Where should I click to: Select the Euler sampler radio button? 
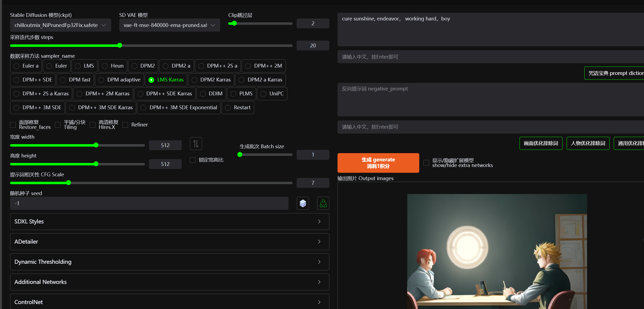click(57, 66)
